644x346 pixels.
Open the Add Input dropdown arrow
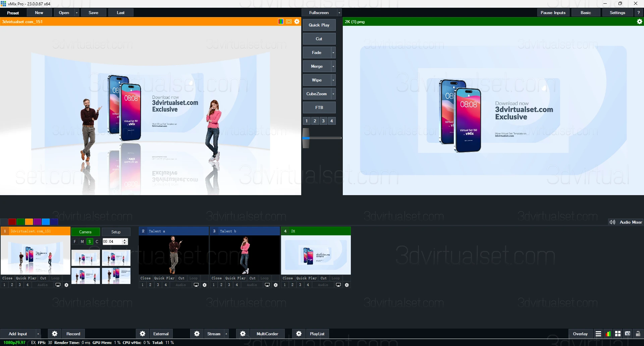point(38,334)
